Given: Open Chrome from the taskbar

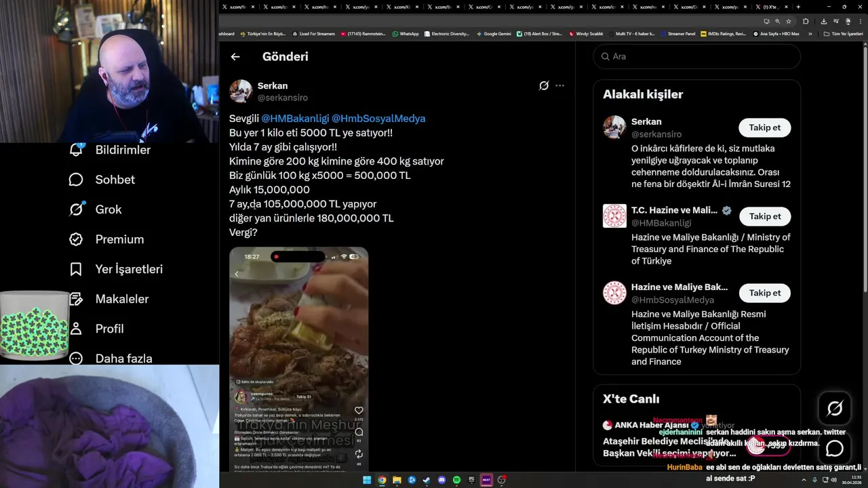Looking at the screenshot, I should (382, 480).
